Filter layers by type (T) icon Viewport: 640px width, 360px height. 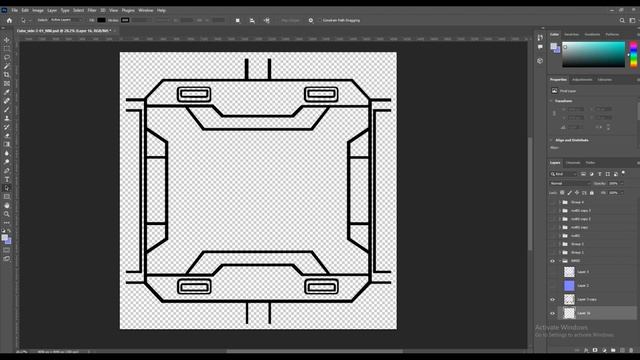pos(600,174)
